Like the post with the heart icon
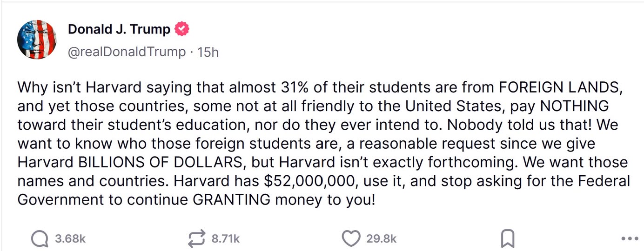Image resolution: width=644 pixels, height=251 pixels. (x=351, y=239)
